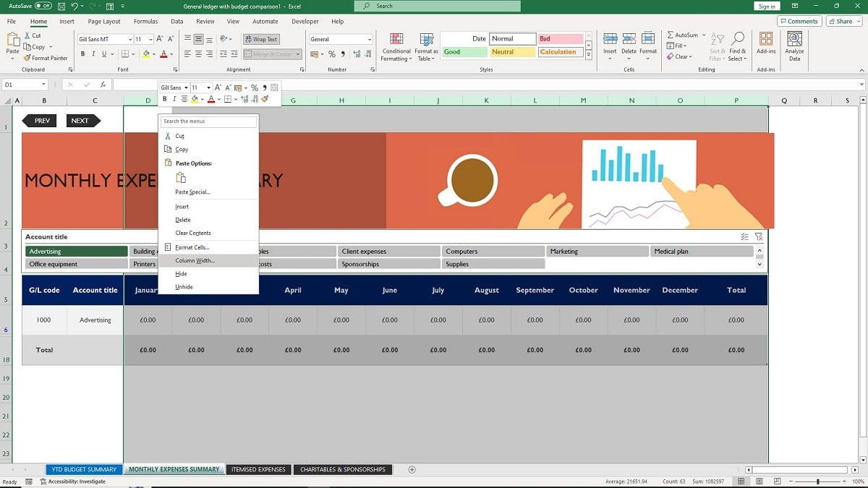This screenshot has width=868, height=488.
Task: Open the Number Format dropdown showing General
Action: (339, 38)
